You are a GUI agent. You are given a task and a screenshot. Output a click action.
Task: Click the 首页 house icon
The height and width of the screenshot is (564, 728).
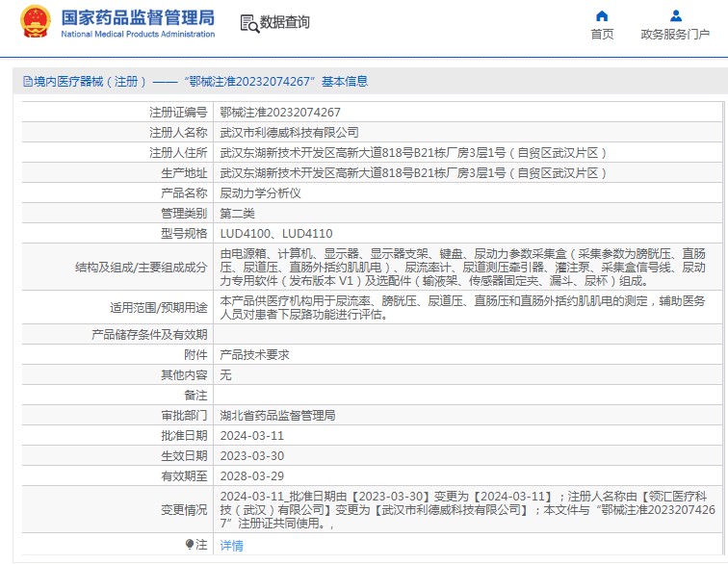pos(602,16)
